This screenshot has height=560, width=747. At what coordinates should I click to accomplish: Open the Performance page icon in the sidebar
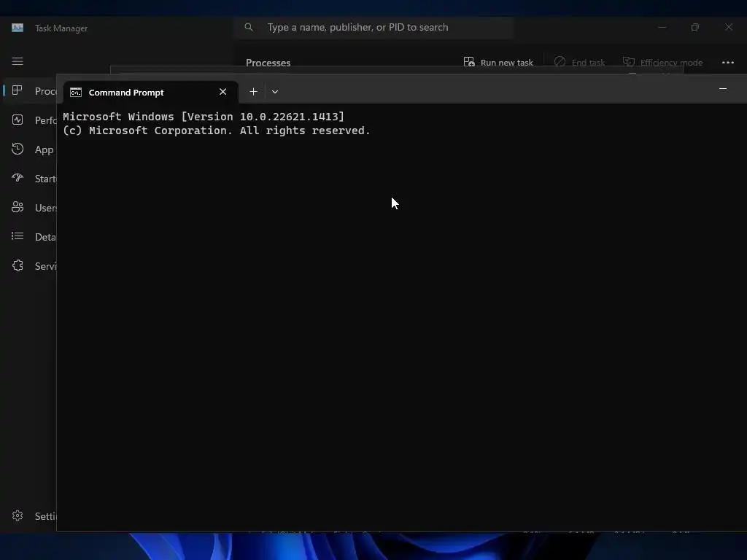click(18, 120)
